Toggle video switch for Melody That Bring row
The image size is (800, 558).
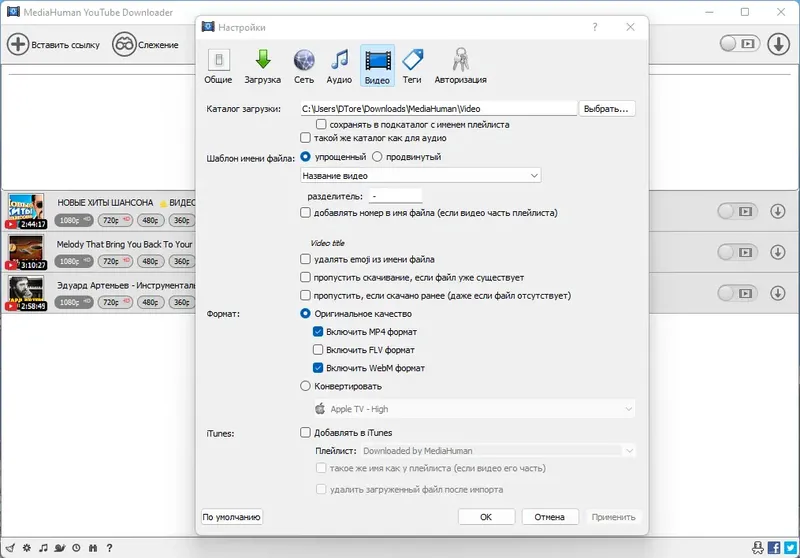pos(737,252)
